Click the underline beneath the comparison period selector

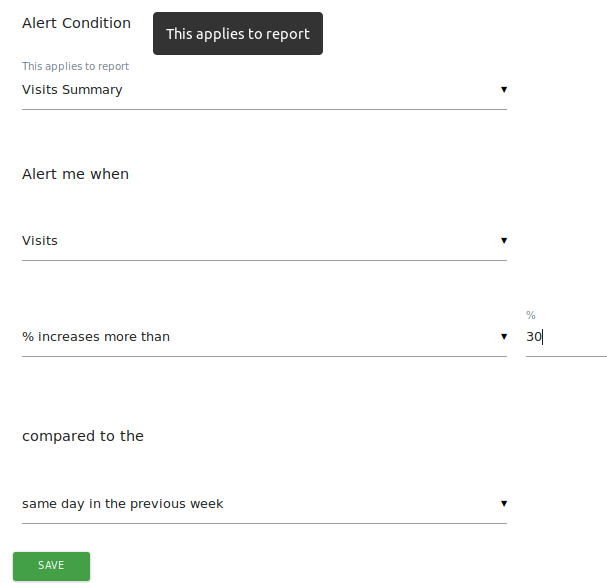point(264,523)
